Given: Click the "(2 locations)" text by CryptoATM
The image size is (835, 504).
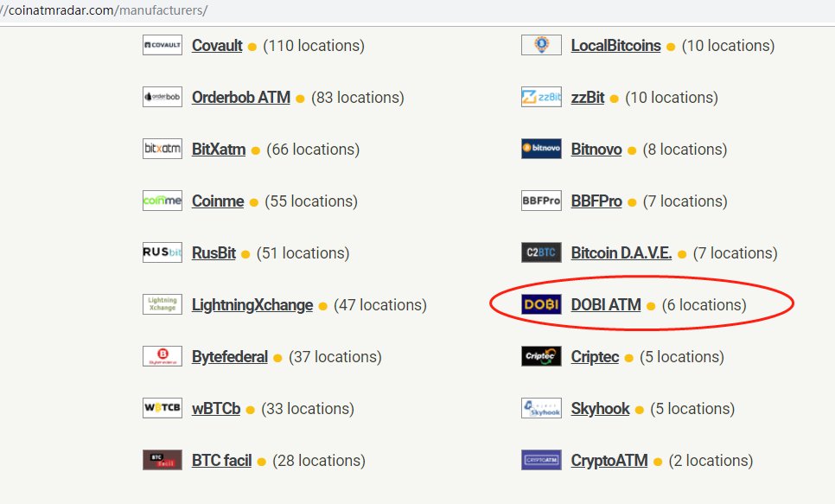Looking at the screenshot, I should 711,460.
